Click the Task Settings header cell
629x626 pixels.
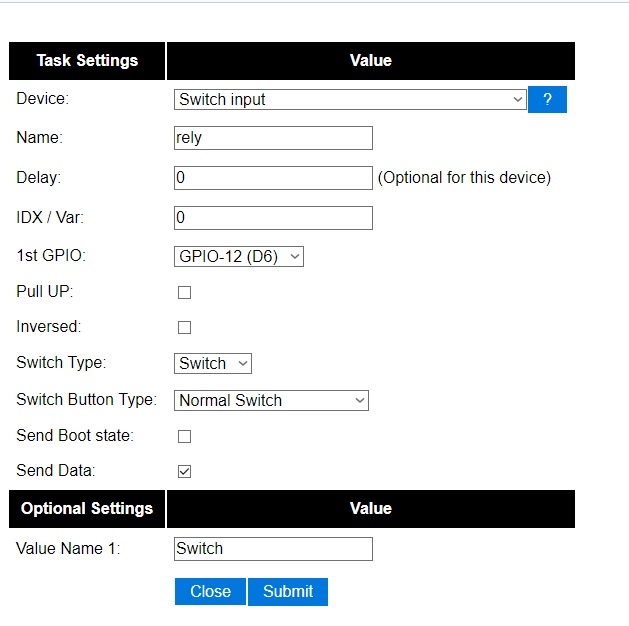[87, 61]
